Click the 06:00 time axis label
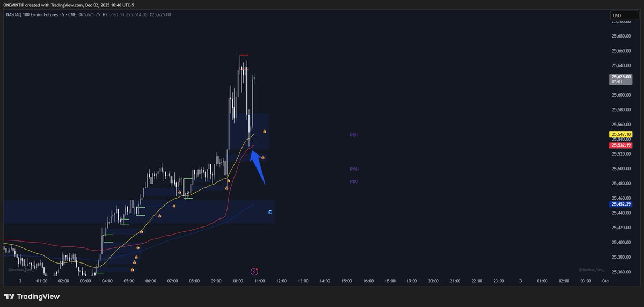This screenshot has width=644, height=307. tap(151, 281)
